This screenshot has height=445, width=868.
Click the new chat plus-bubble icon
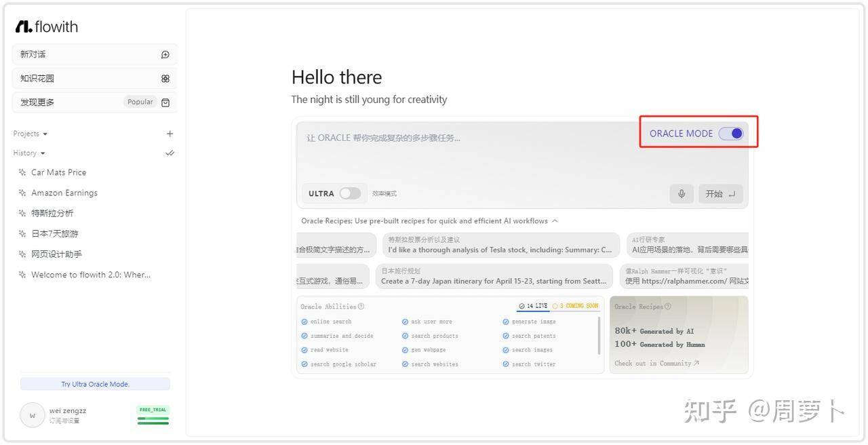click(165, 54)
